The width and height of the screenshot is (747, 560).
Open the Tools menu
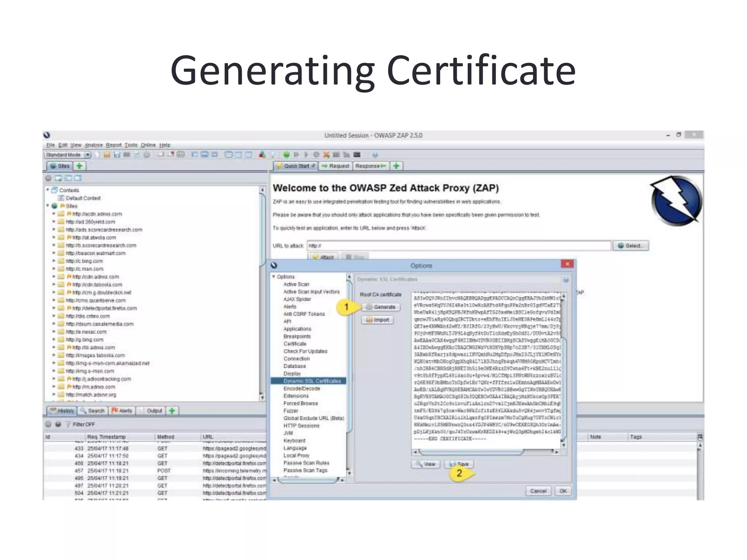click(x=131, y=145)
